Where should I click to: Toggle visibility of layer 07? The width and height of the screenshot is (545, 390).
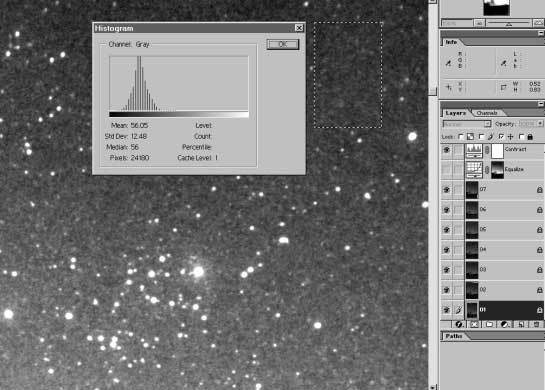[x=446, y=190]
